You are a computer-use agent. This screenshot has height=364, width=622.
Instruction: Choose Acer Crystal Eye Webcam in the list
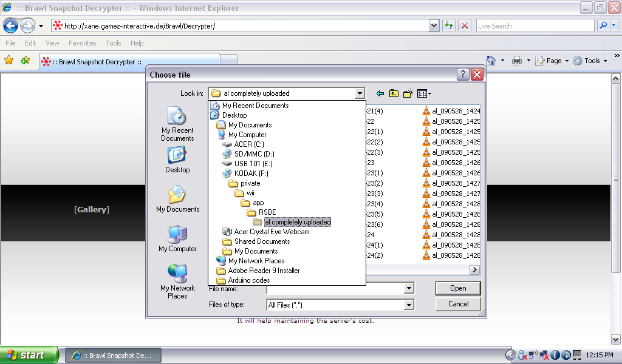point(272,232)
